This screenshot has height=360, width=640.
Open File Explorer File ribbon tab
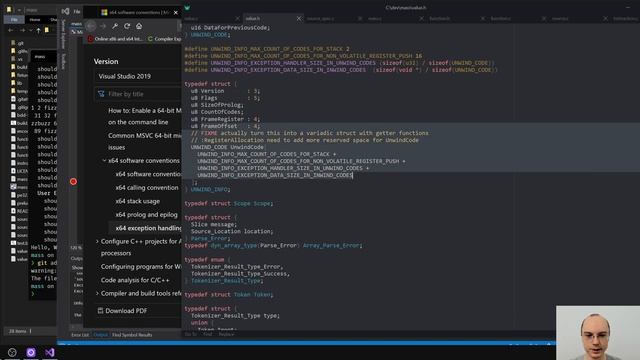click(14, 19)
